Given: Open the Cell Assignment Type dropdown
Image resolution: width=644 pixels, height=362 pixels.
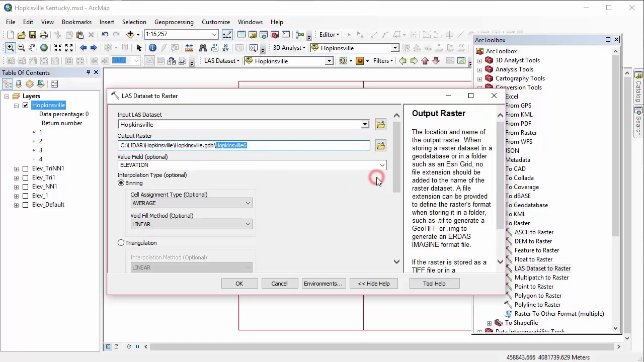Looking at the screenshot, I should coord(248,203).
